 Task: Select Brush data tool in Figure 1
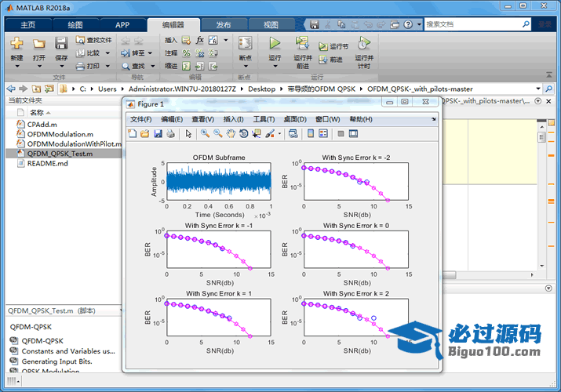[270, 133]
